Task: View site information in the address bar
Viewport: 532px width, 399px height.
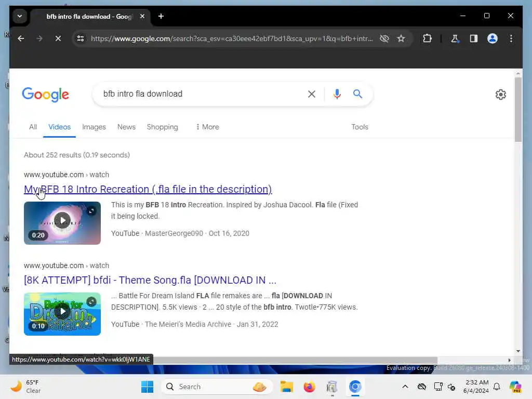Action: 81,38
